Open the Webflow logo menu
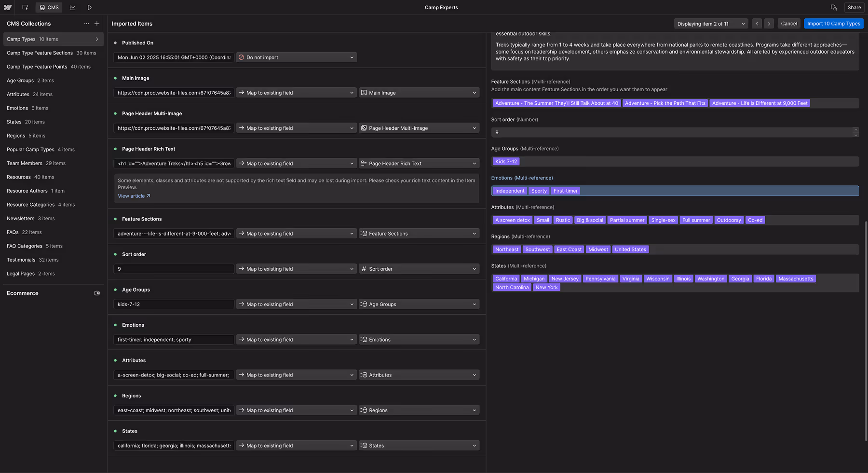 (9, 7)
